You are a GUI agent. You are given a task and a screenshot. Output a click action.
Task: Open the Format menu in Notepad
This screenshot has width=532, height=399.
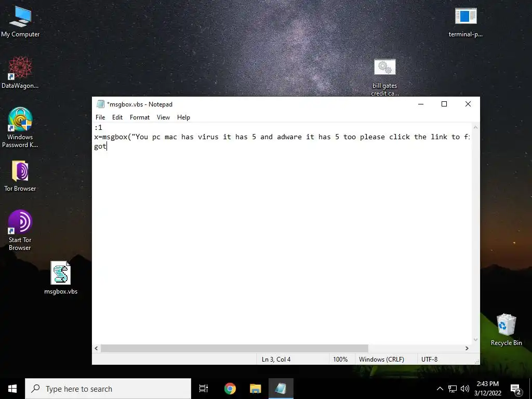click(x=139, y=117)
